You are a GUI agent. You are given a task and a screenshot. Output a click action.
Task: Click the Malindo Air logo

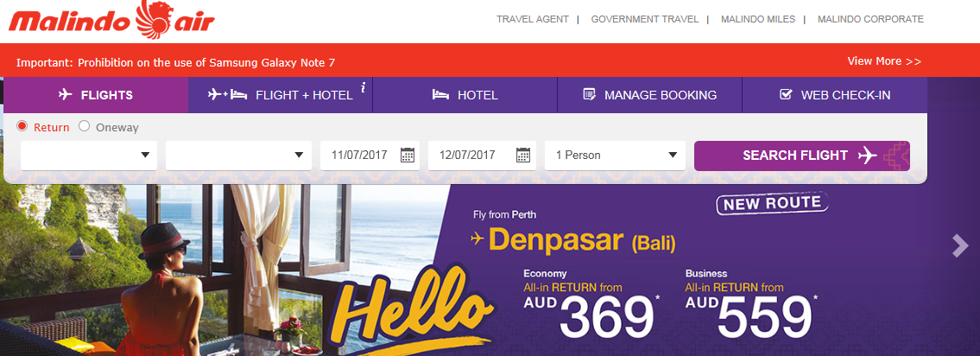coord(112,19)
